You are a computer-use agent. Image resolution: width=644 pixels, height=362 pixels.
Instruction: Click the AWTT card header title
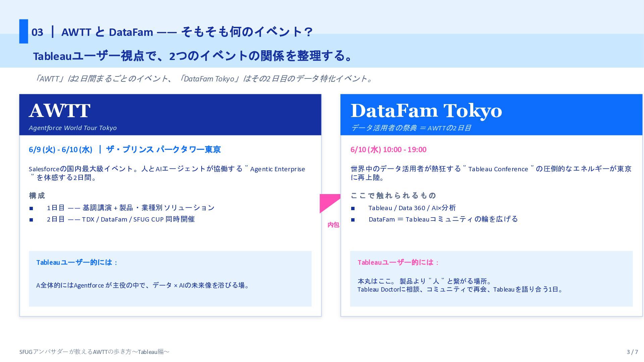click(59, 111)
